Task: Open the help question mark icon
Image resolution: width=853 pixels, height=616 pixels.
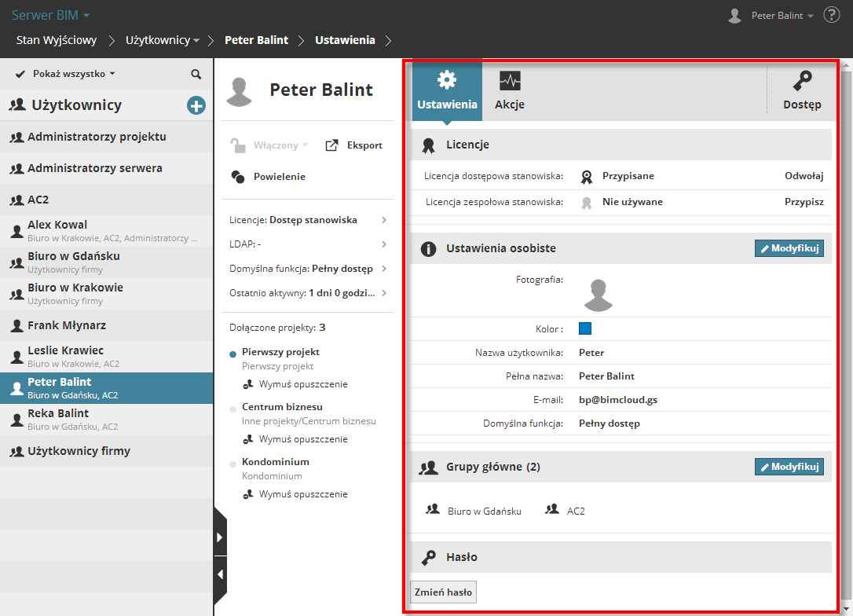Action: [831, 15]
